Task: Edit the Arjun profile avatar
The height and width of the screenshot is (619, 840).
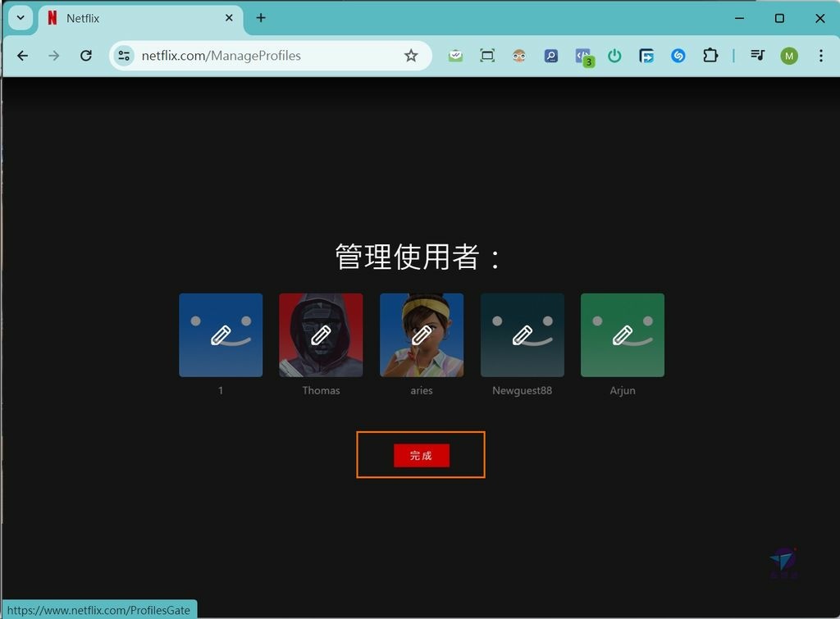Action: click(x=623, y=335)
